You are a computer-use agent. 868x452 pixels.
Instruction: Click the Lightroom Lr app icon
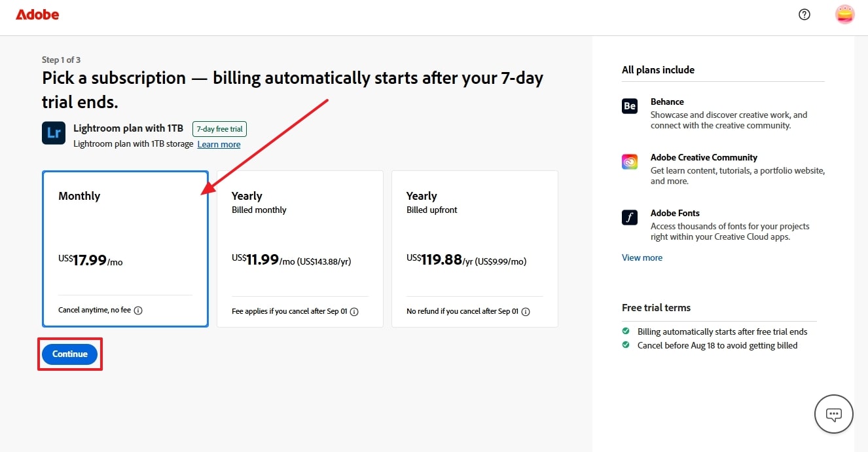(x=53, y=133)
